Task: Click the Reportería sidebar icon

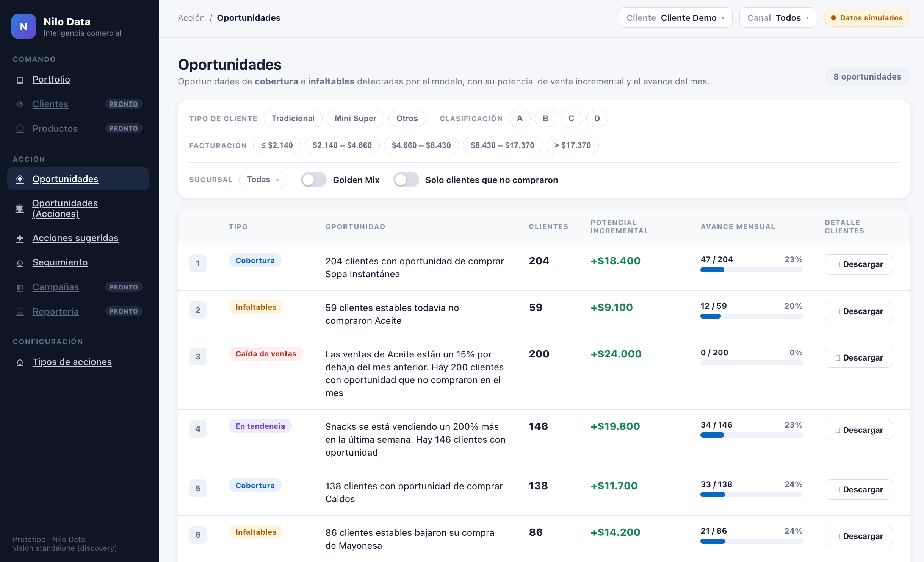Action: click(x=20, y=312)
